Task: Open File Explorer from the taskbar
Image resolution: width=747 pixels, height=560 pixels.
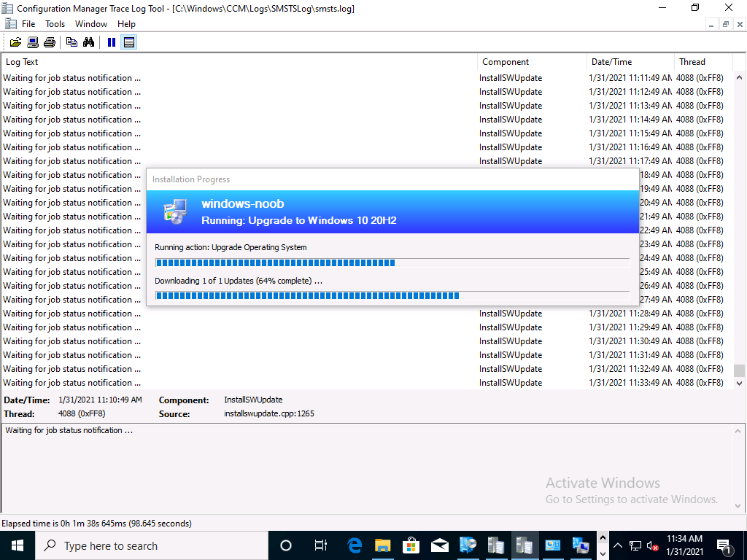Action: (x=382, y=545)
